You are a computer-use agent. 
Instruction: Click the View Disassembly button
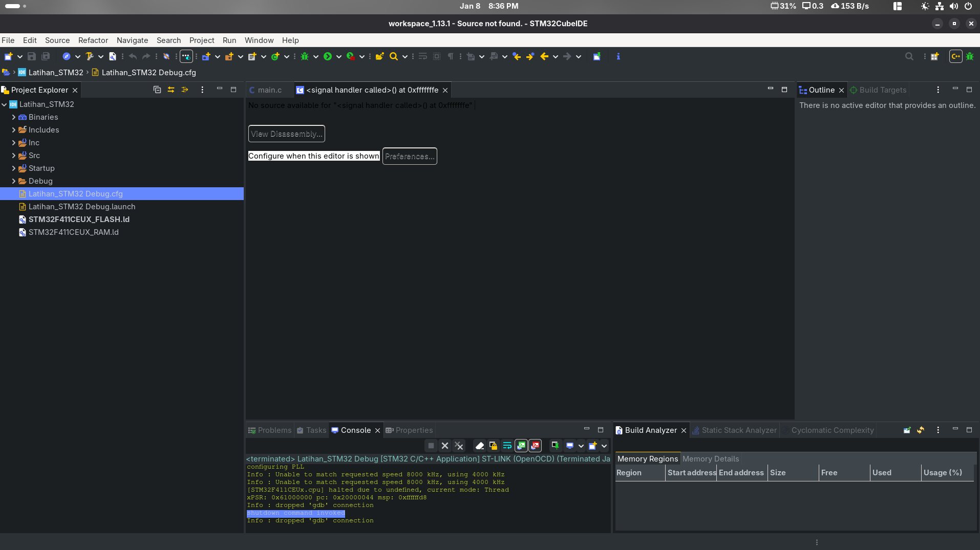pos(286,134)
